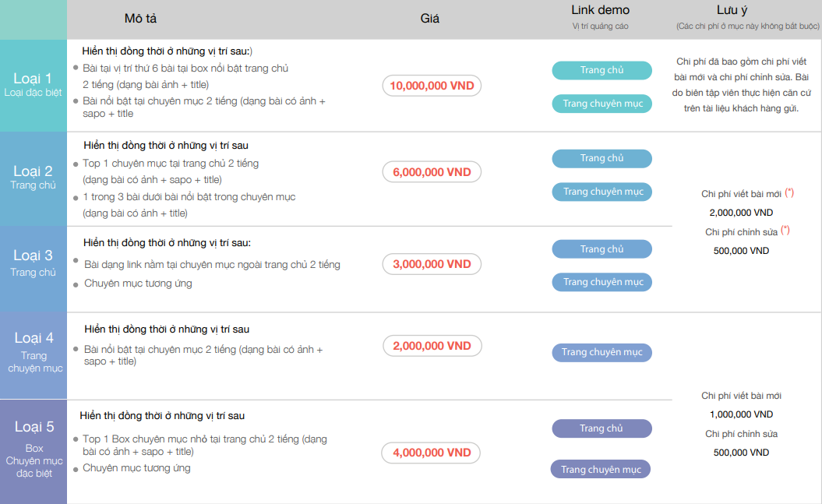
Task: Select the Loại 1 Loại đặc biệt cell
Action: coord(33,85)
